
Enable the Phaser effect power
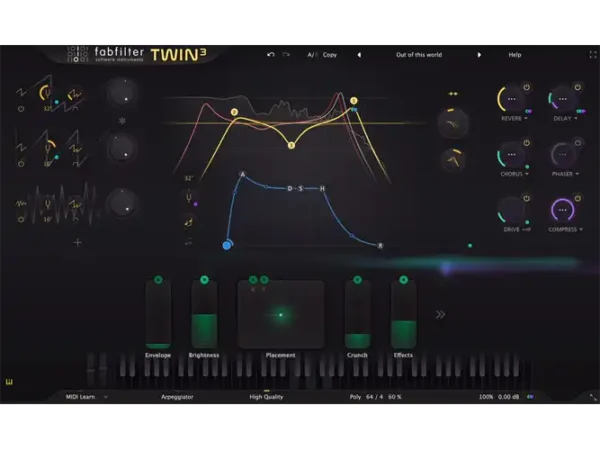tap(578, 143)
